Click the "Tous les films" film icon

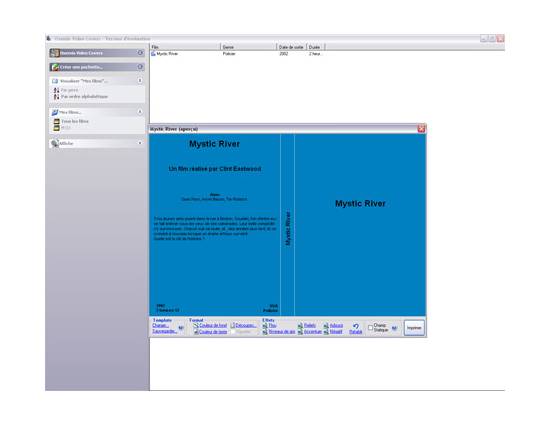point(56,121)
